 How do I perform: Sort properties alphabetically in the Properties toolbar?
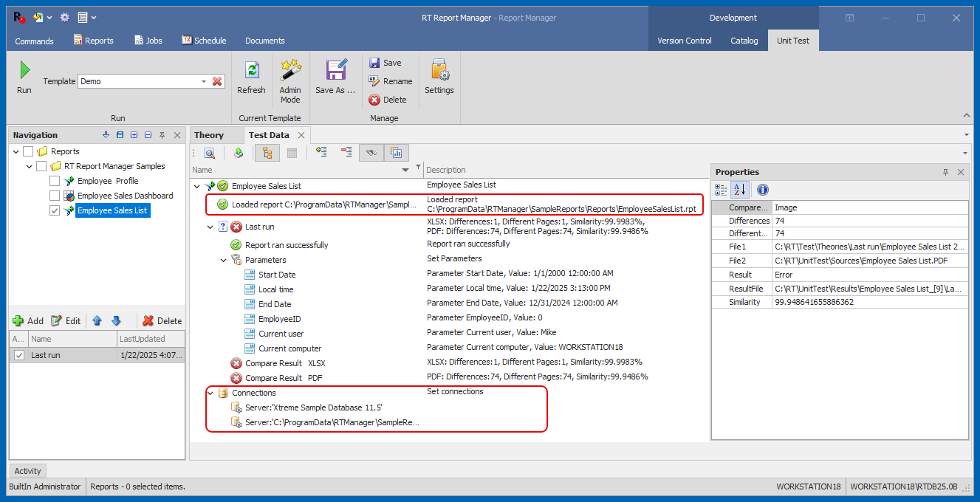click(739, 190)
